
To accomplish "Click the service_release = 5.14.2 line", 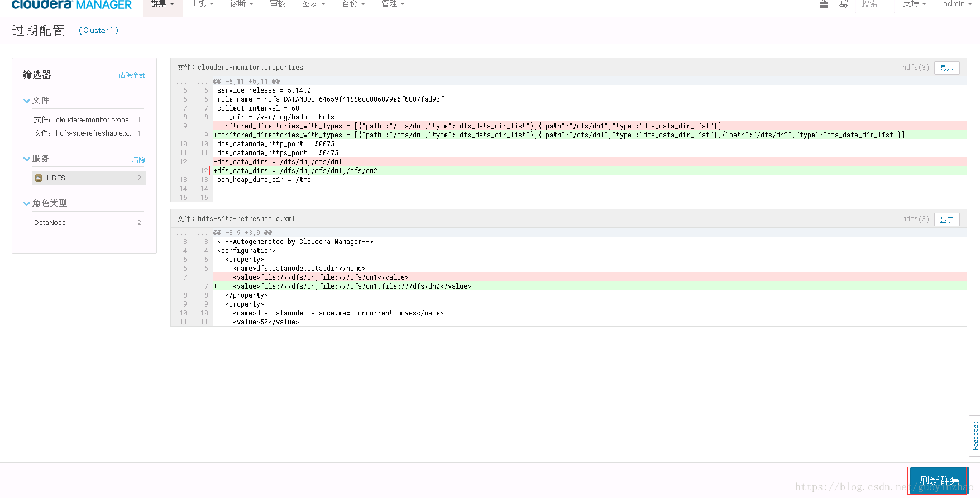I will (x=590, y=90).
